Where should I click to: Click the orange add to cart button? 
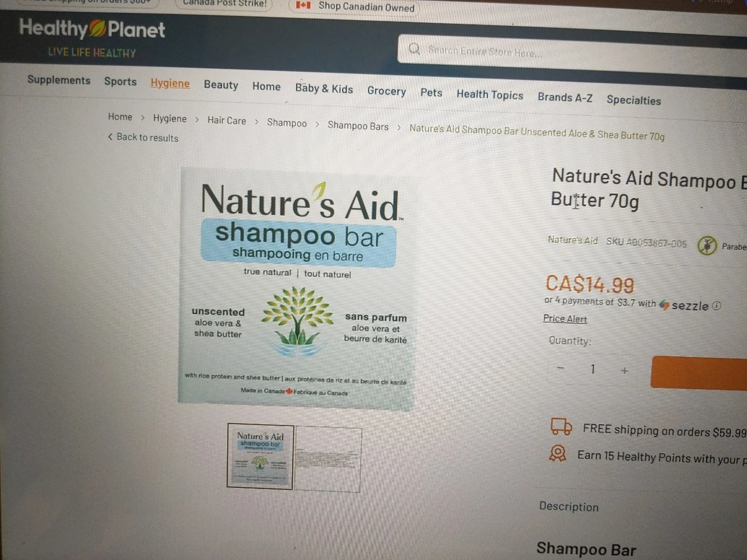[699, 373]
